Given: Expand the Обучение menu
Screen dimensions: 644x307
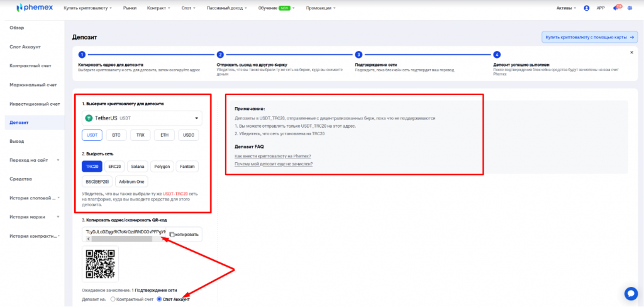Looking at the screenshot, I should click(x=277, y=8).
